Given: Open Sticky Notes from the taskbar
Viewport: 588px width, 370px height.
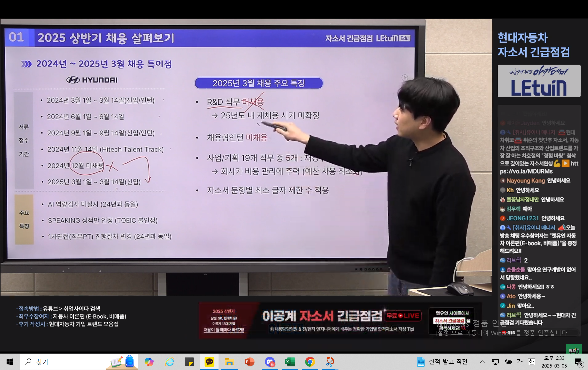Looking at the screenshot, I should point(189,362).
